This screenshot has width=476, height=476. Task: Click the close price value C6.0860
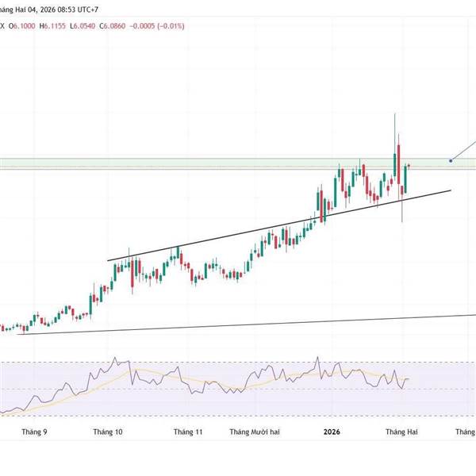(x=113, y=26)
